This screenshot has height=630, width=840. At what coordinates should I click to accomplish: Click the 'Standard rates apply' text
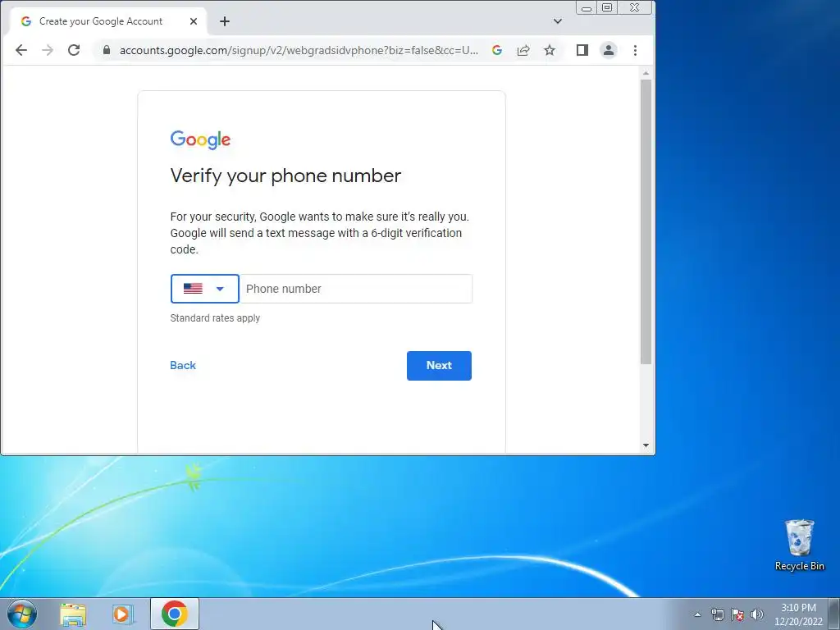(x=215, y=318)
